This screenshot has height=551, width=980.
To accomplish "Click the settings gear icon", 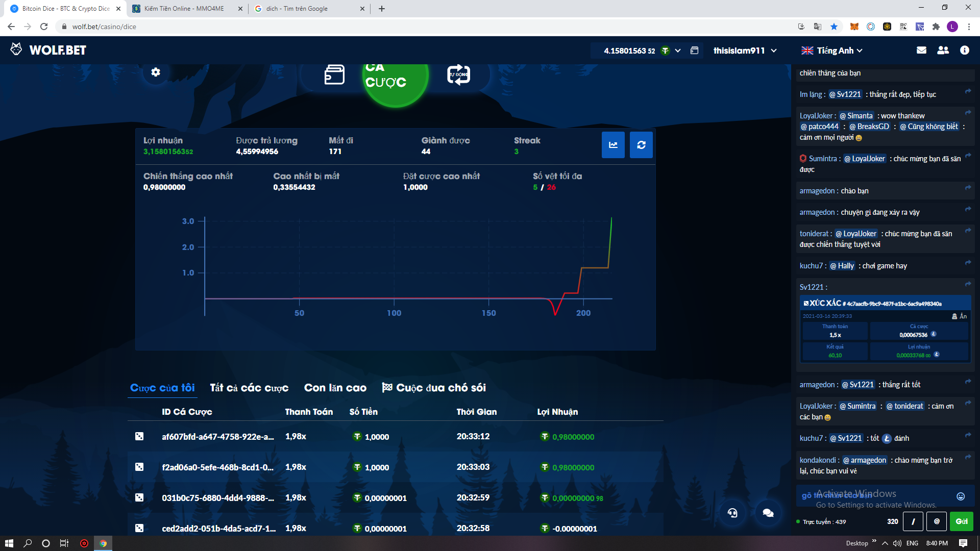I will [156, 72].
